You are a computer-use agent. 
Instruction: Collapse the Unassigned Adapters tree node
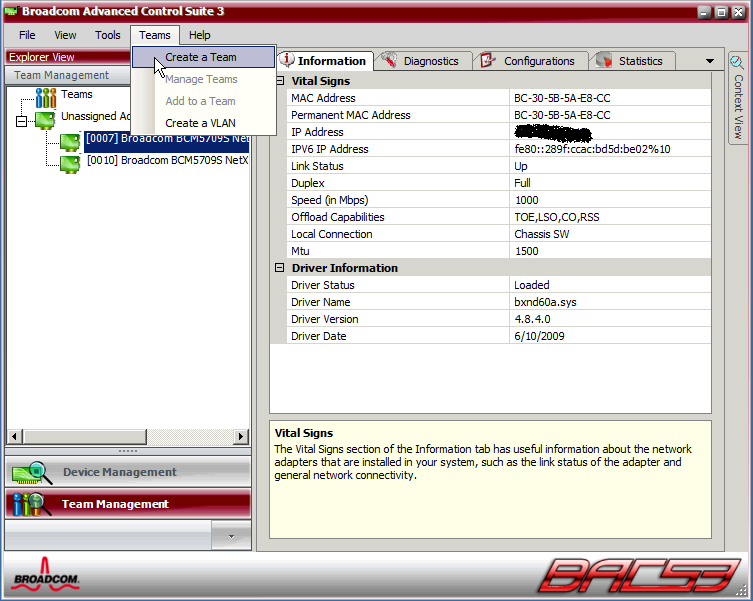[x=21, y=121]
